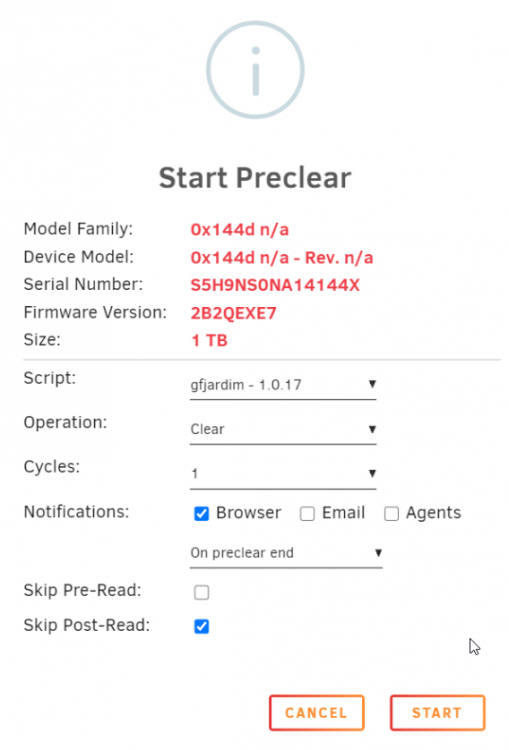
Task: Click the Device Model value with Rev. n/a
Action: click(x=282, y=258)
